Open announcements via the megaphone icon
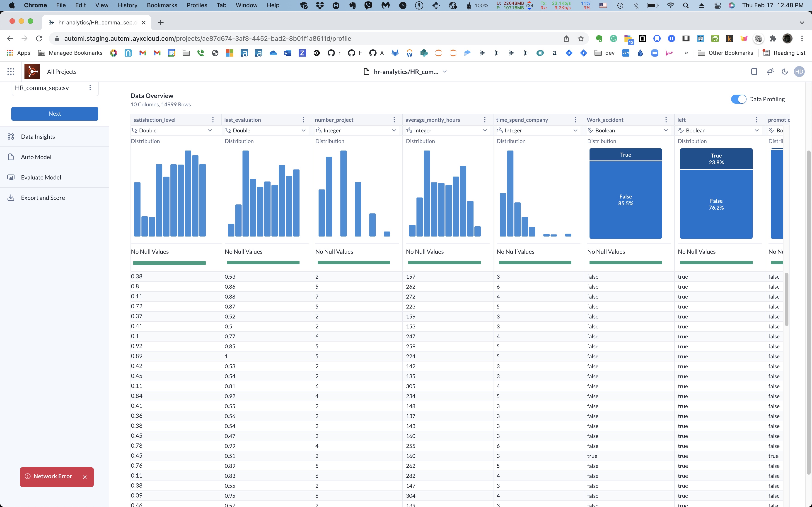812x507 pixels. 770,72
